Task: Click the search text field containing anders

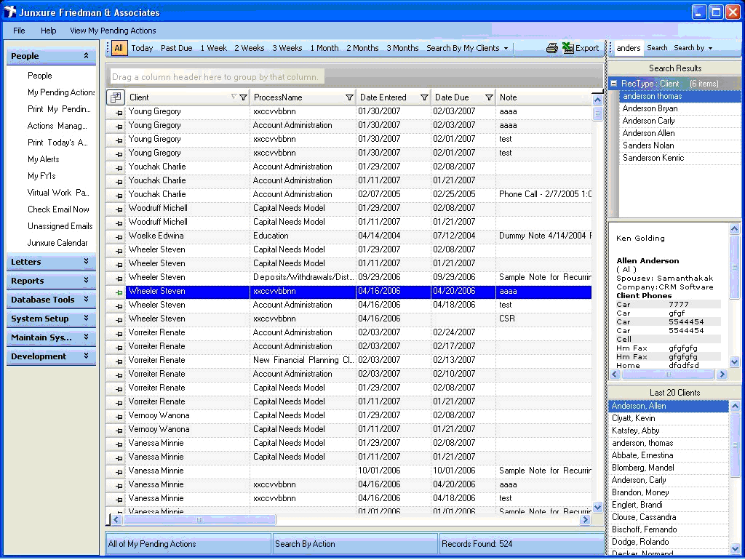Action: point(629,48)
